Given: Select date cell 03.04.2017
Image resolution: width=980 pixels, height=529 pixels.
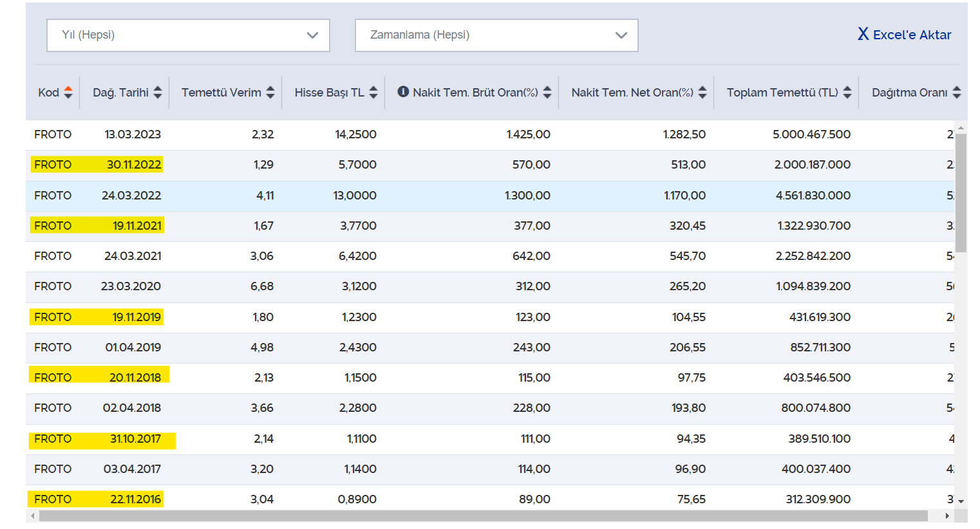Looking at the screenshot, I should pyautogui.click(x=132, y=469).
